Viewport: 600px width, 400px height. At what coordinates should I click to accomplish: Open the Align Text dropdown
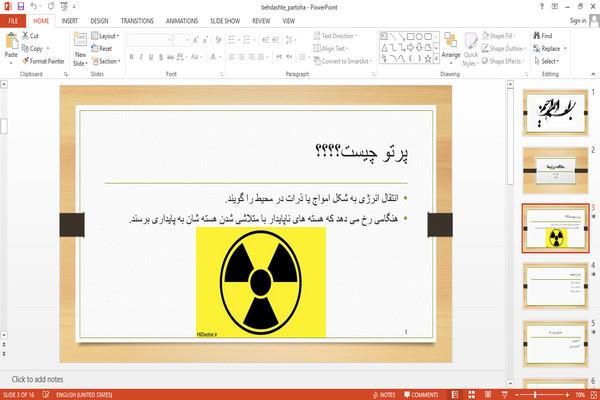pos(331,48)
